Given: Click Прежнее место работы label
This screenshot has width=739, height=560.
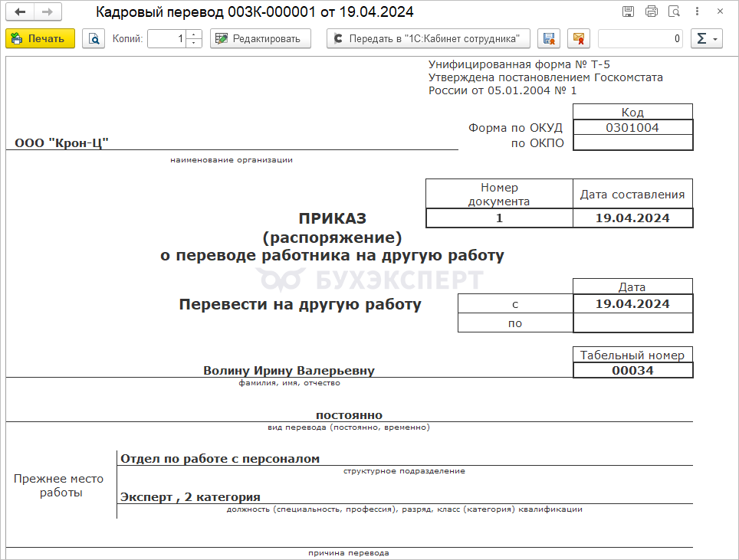Looking at the screenshot, I should click(x=59, y=485).
